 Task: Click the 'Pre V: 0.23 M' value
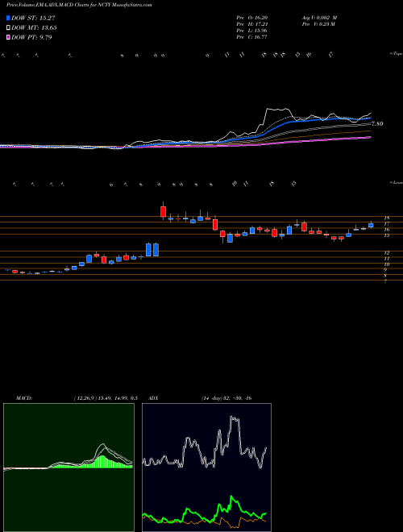click(318, 24)
